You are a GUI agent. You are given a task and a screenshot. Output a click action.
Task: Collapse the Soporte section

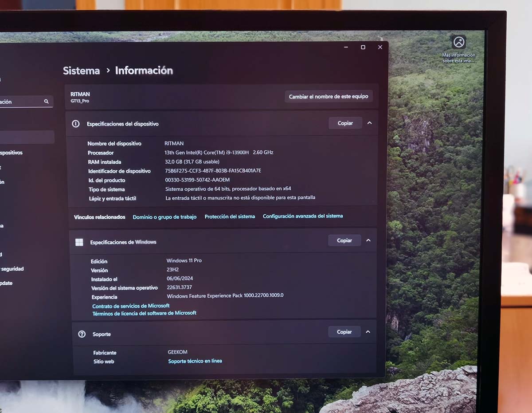click(x=368, y=332)
